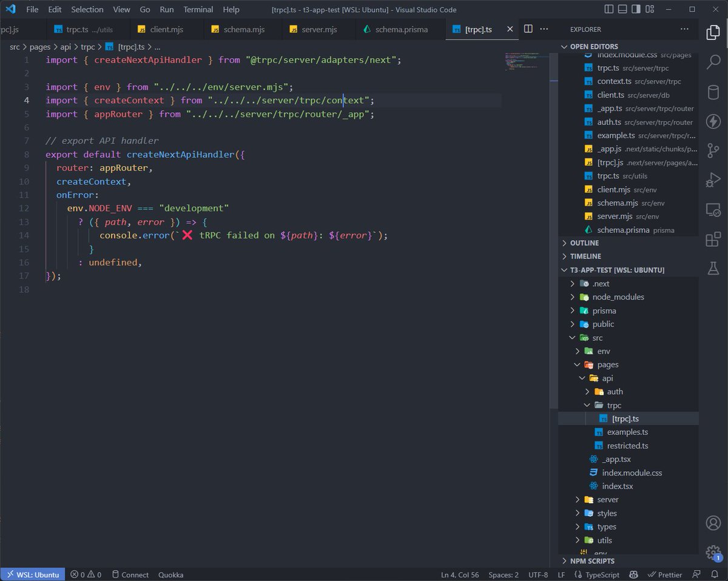
Task: Click the feedback icon in the status bar
Action: tap(697, 574)
